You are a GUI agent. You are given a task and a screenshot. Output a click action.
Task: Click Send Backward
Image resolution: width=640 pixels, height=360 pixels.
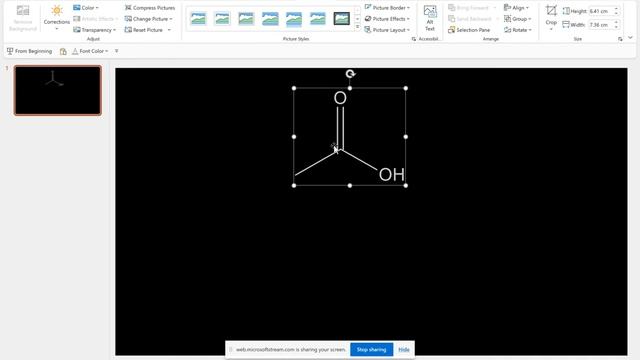(x=469, y=19)
